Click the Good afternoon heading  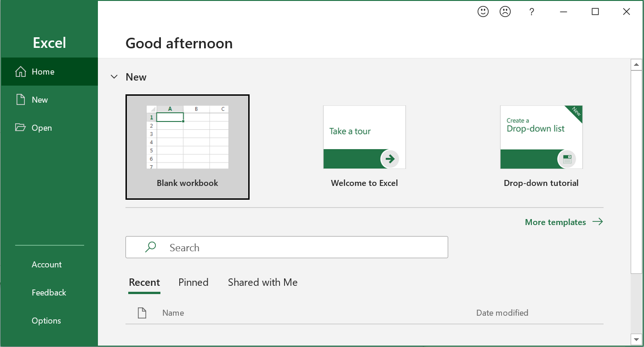[179, 43]
